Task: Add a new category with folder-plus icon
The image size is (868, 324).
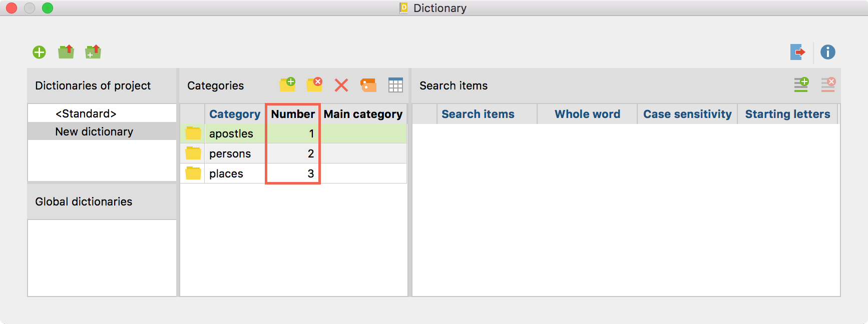Action: 287,84
